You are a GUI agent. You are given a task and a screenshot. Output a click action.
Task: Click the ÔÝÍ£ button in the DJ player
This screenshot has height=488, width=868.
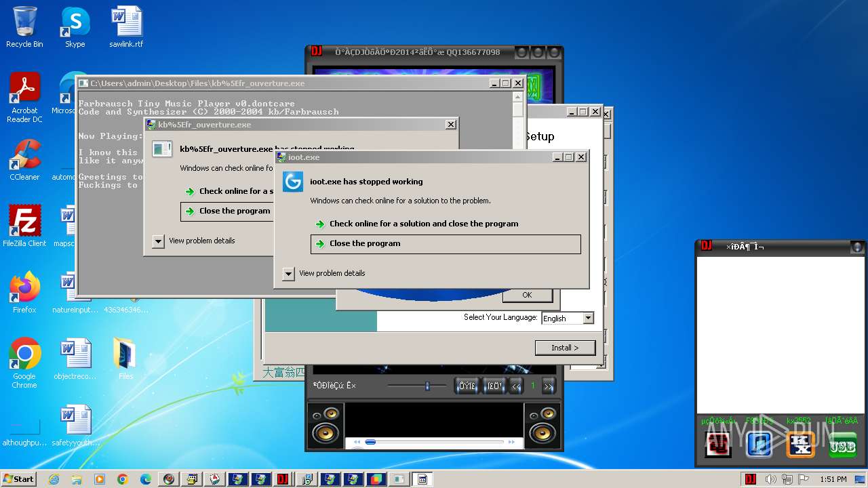click(x=467, y=386)
